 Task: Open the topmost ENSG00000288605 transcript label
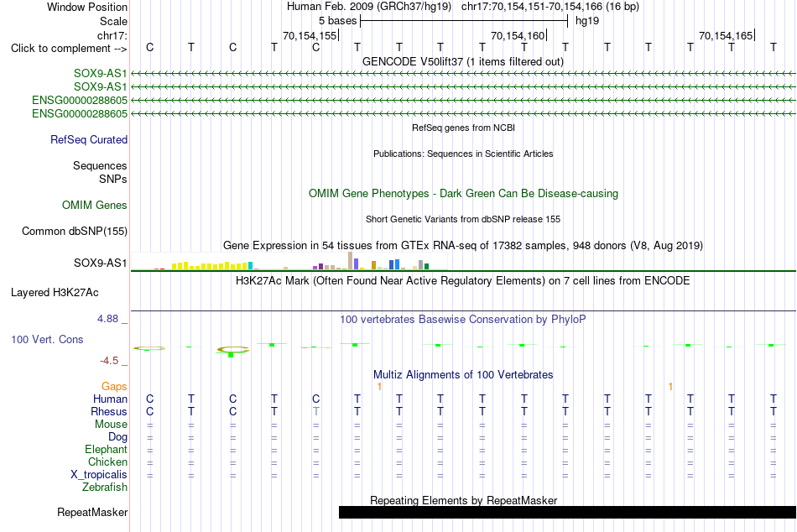(x=80, y=100)
